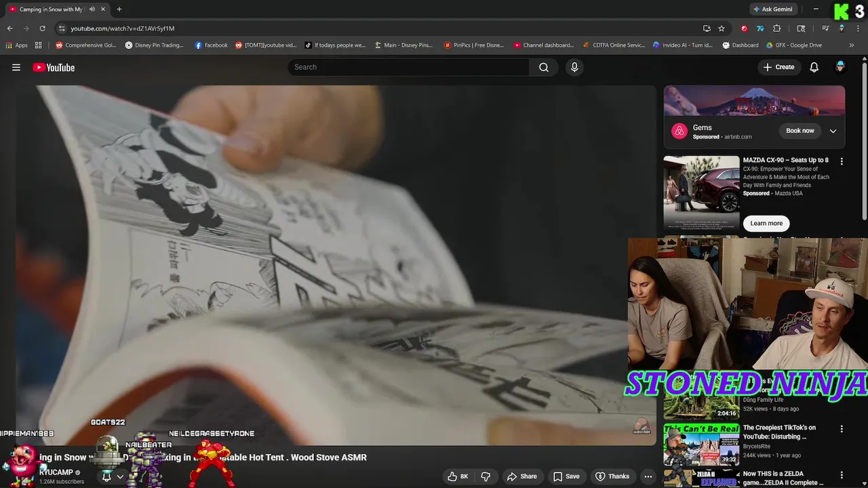Bookmark this page with the star
The width and height of the screenshot is (868, 488).
(x=722, y=28)
